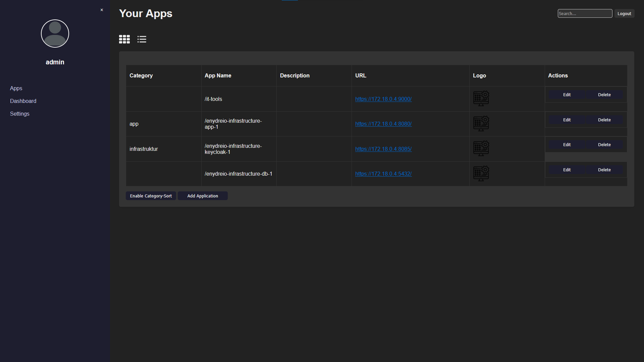Switch to grid view layout
This screenshot has width=644, height=362.
click(124, 39)
